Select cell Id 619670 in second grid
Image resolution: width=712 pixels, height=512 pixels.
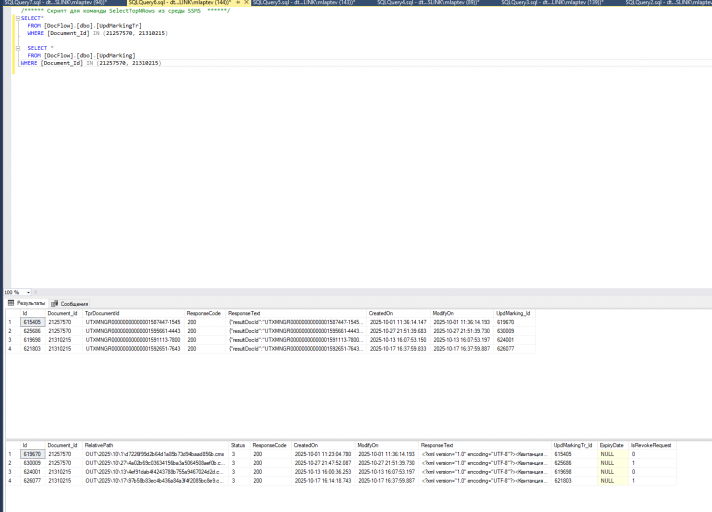(33, 454)
